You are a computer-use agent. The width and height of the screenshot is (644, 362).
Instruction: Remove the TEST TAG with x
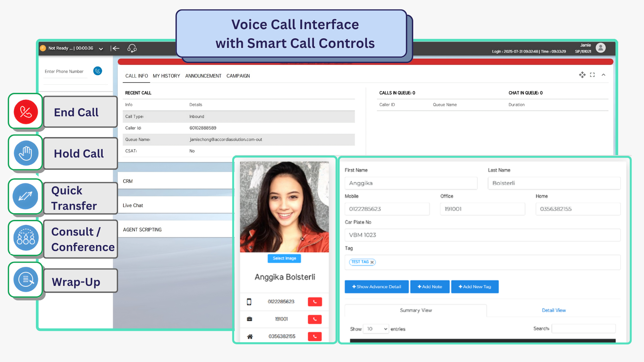point(372,262)
